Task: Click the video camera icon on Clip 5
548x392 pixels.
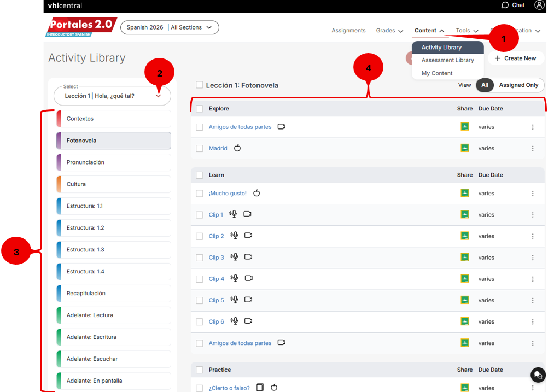Action: click(248, 300)
